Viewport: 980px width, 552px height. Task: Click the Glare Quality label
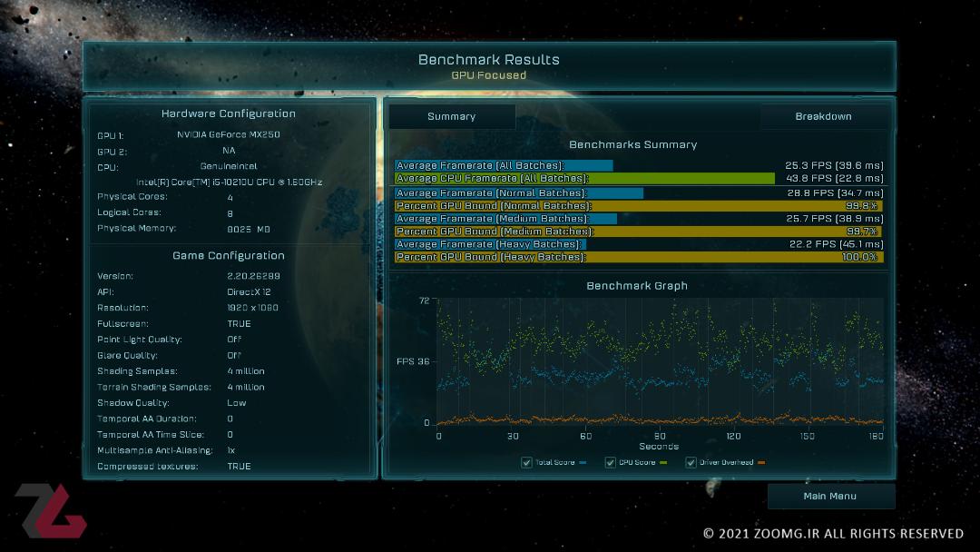tap(127, 356)
